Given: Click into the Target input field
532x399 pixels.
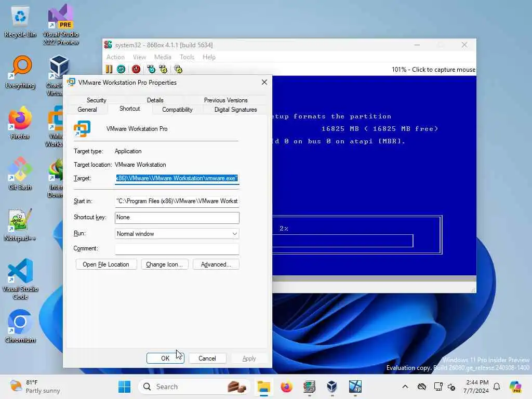Looking at the screenshot, I should coord(177,178).
